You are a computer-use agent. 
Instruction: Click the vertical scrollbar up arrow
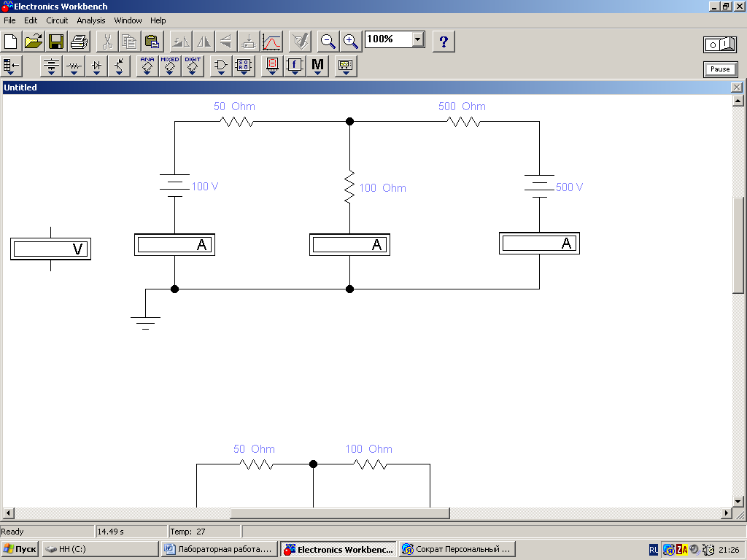(738, 101)
